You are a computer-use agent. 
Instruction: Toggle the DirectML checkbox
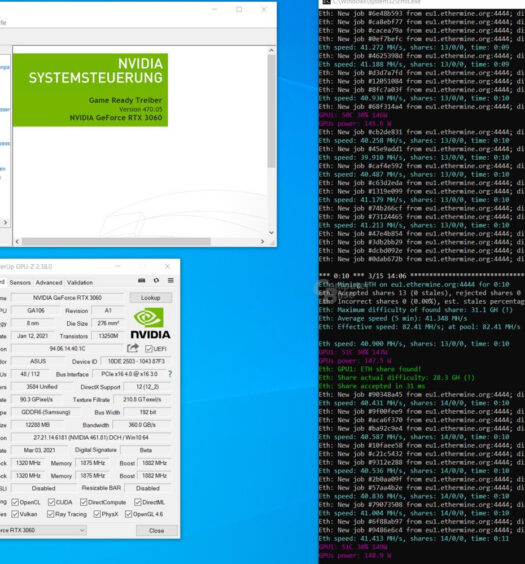click(x=138, y=502)
